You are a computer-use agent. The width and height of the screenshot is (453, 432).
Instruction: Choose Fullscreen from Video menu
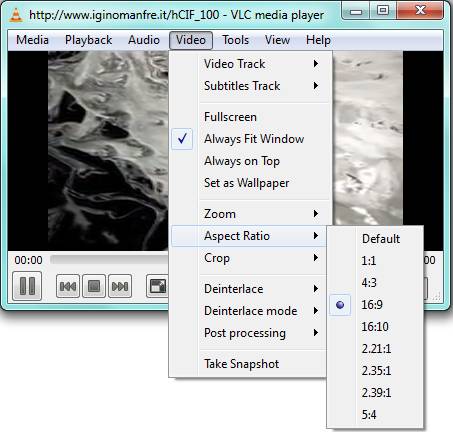click(249, 117)
